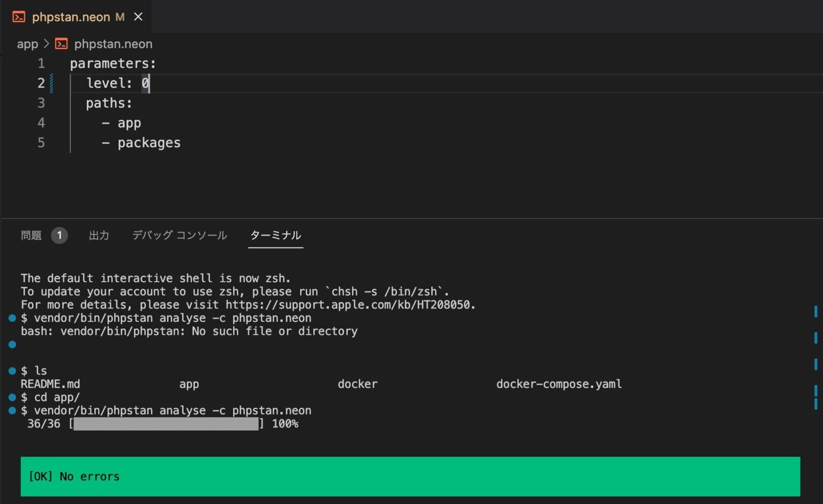Open the デバッグ コンソール tab

click(x=179, y=235)
